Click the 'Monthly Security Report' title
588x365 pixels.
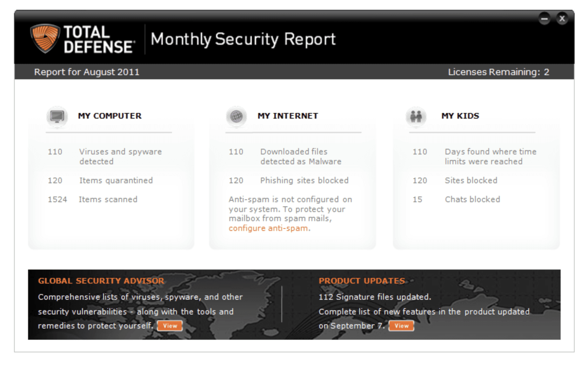(x=243, y=39)
